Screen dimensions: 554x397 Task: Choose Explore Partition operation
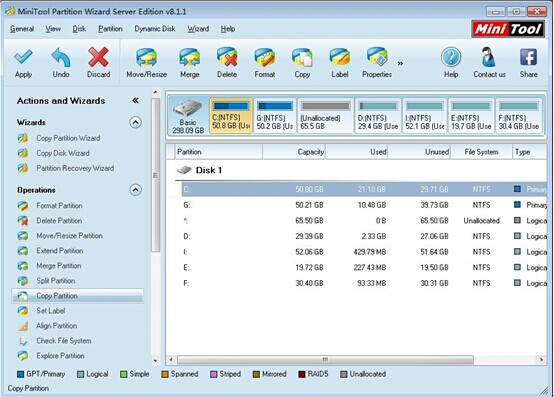point(60,356)
